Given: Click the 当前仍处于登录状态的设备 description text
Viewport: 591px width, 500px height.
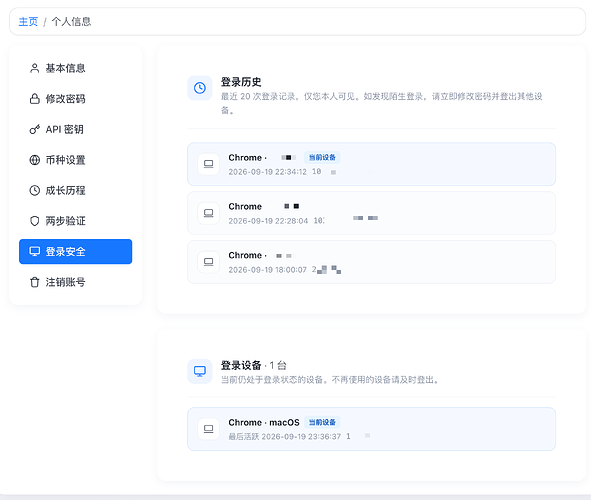Looking at the screenshot, I should click(x=331, y=380).
